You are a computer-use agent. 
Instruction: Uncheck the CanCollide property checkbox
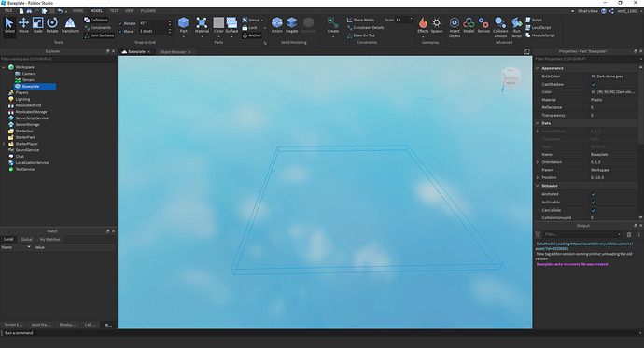coord(594,210)
